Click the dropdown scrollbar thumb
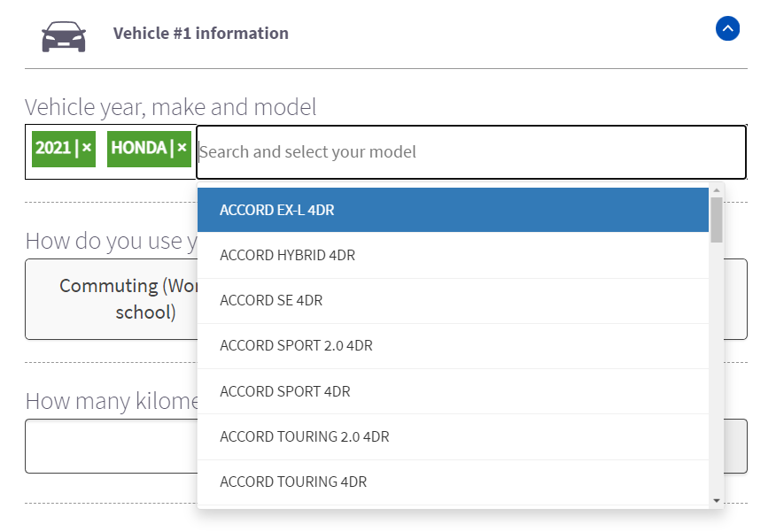776x532 pixels. [x=716, y=219]
